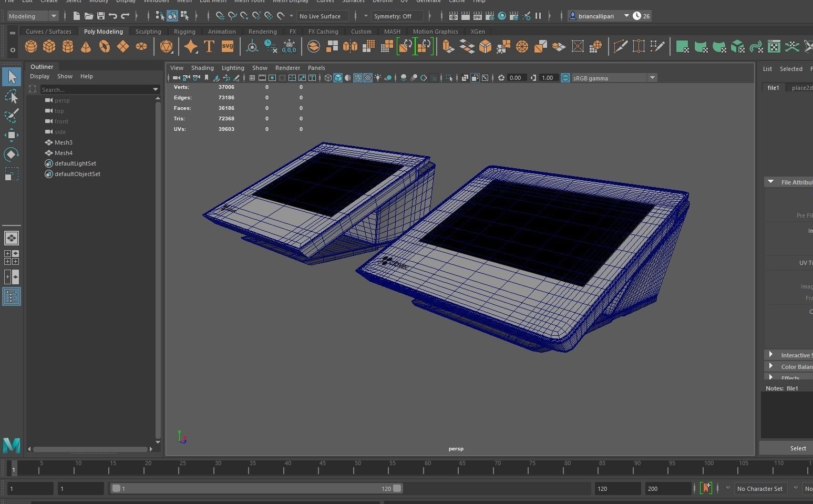Create a polygon cube from shelf

point(49,47)
